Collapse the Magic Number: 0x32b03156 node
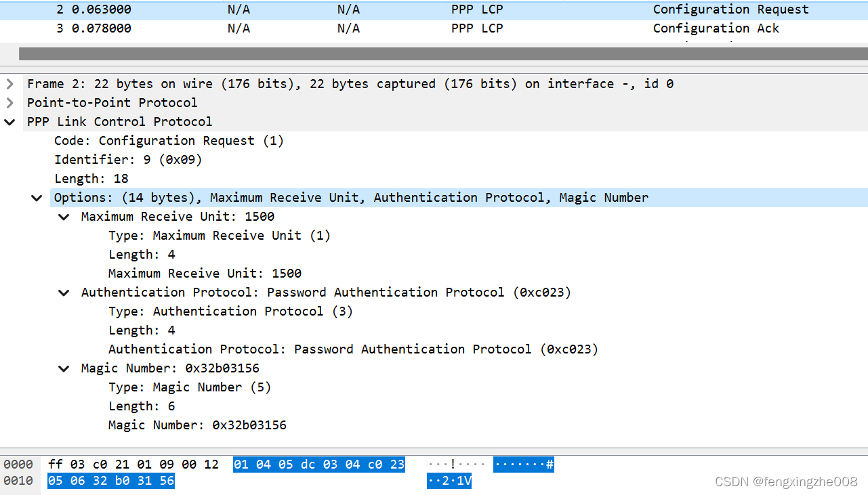Viewport: 868px width, 495px height. pos(64,368)
